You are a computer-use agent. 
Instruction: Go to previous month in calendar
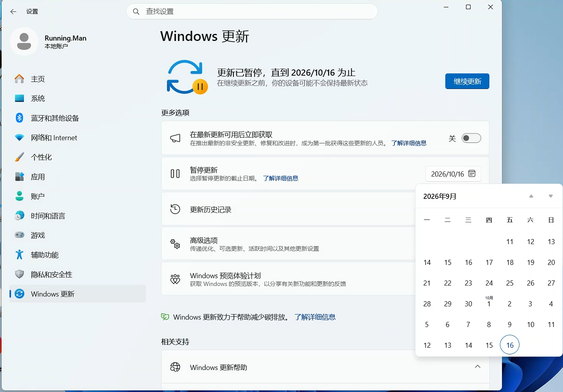531,196
